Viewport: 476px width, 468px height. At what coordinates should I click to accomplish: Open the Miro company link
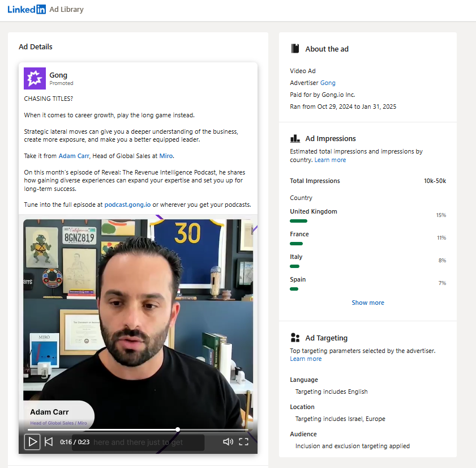(x=166, y=156)
